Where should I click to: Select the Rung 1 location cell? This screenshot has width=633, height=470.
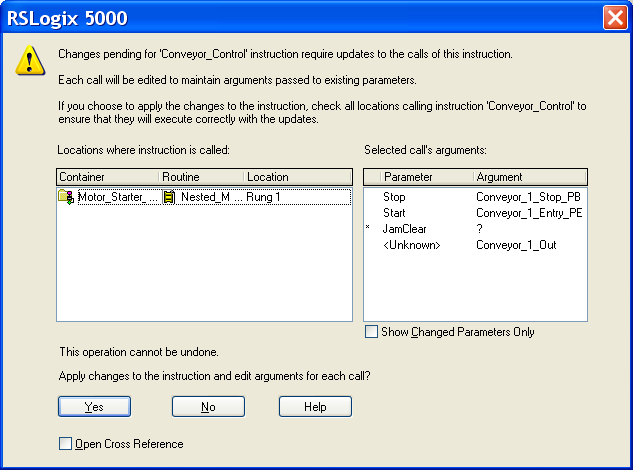coord(263,197)
